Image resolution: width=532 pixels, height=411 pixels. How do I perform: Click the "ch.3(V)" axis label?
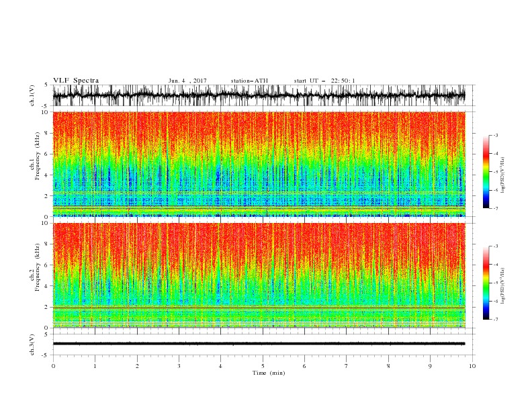(32, 345)
